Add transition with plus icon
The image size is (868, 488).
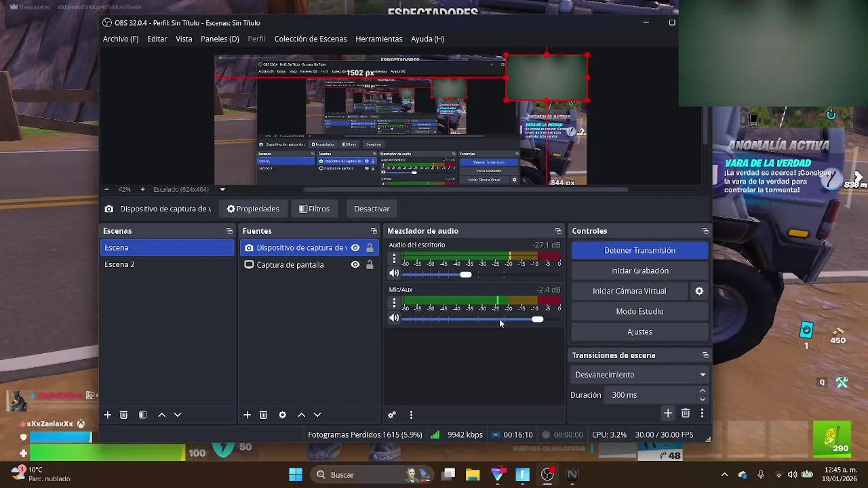[x=668, y=413]
